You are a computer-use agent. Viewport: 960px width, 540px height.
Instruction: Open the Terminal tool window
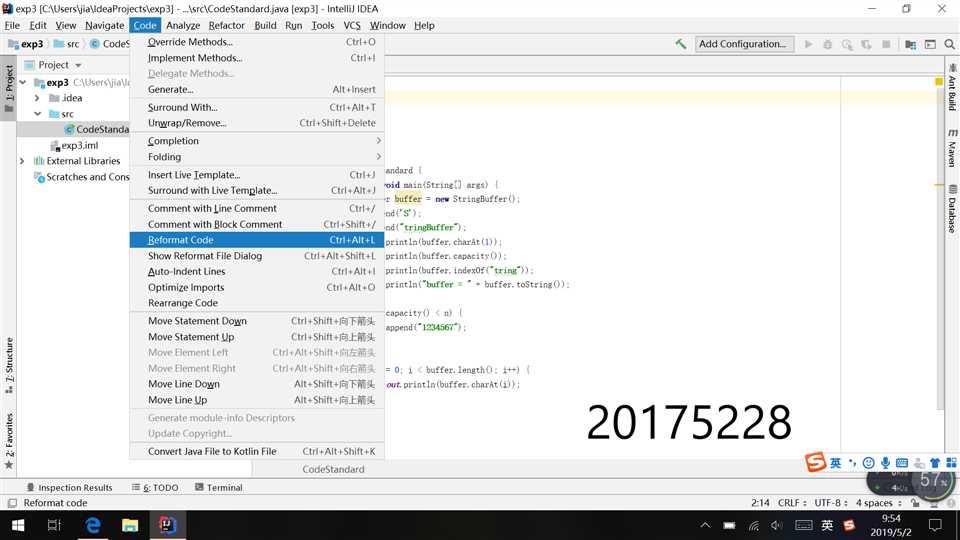point(219,487)
